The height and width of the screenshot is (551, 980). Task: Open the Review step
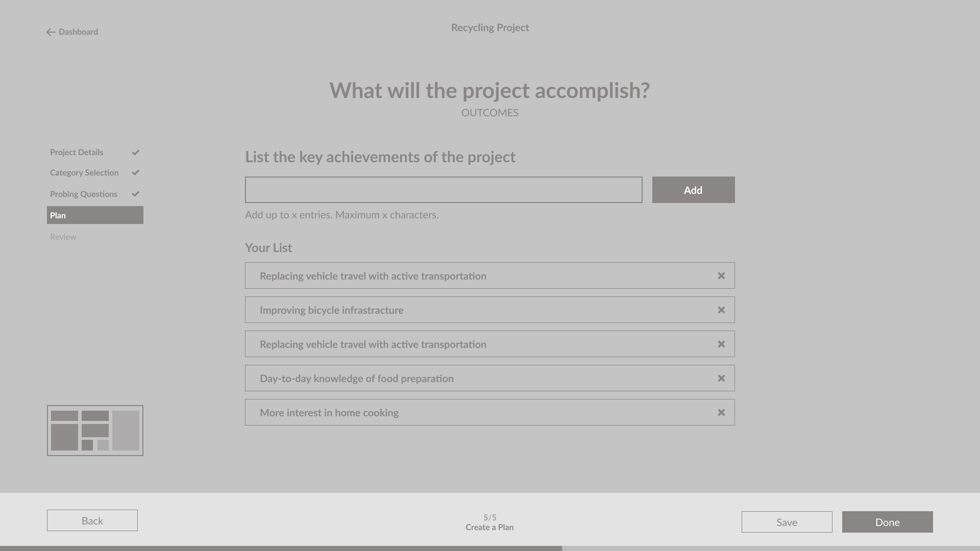(63, 237)
